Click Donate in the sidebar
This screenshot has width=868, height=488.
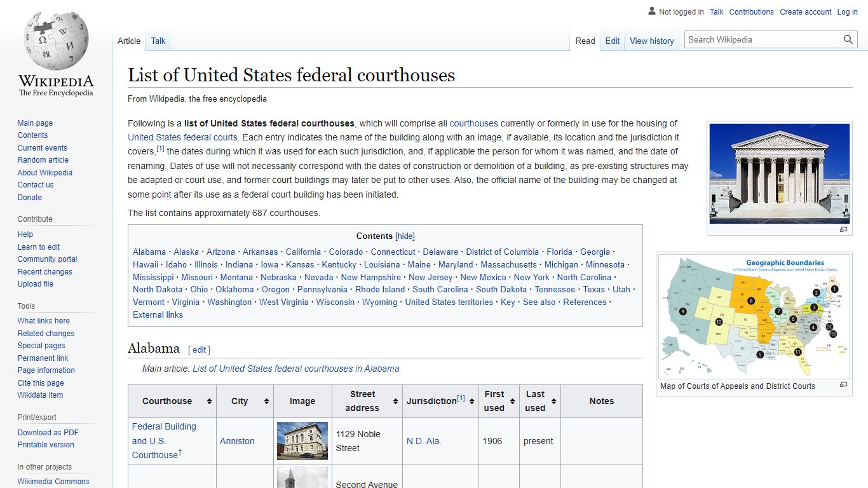click(x=29, y=198)
